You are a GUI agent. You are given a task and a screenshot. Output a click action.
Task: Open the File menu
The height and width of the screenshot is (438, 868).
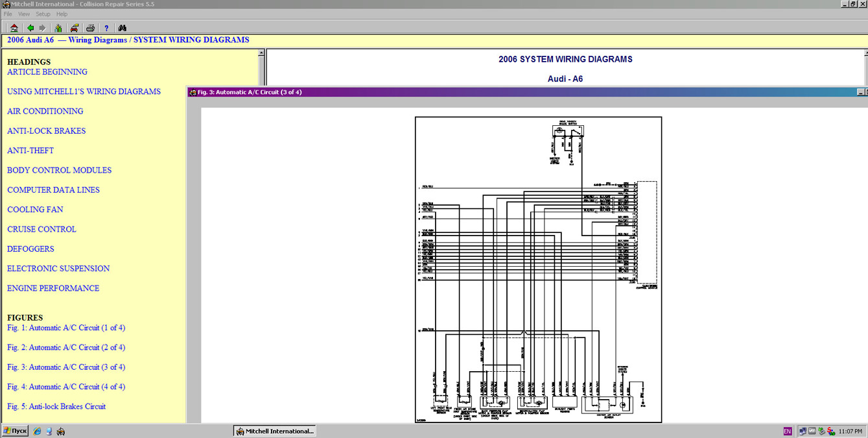[8, 14]
